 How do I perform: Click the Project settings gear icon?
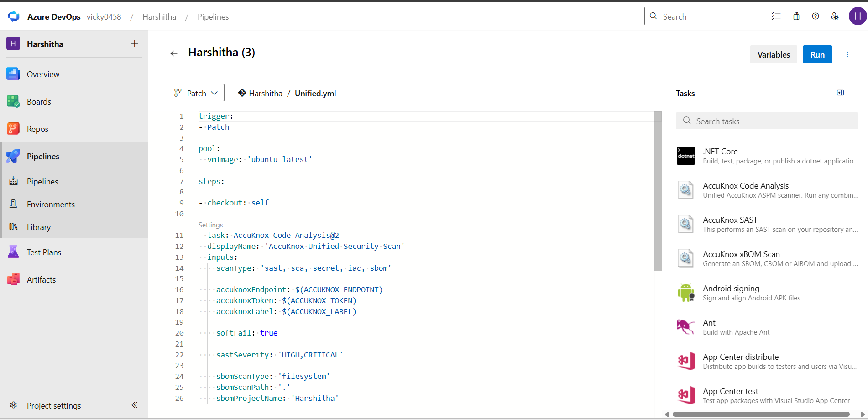pos(14,405)
